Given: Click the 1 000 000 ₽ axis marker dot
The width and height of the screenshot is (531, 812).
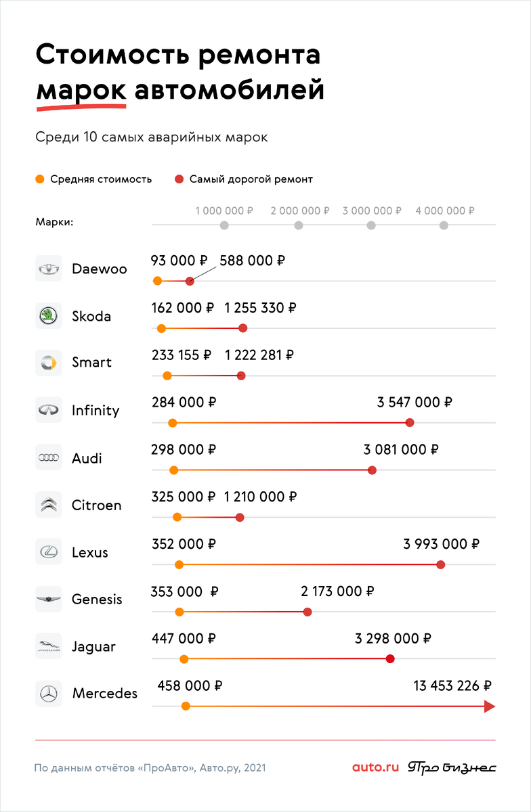Looking at the screenshot, I should [x=224, y=225].
